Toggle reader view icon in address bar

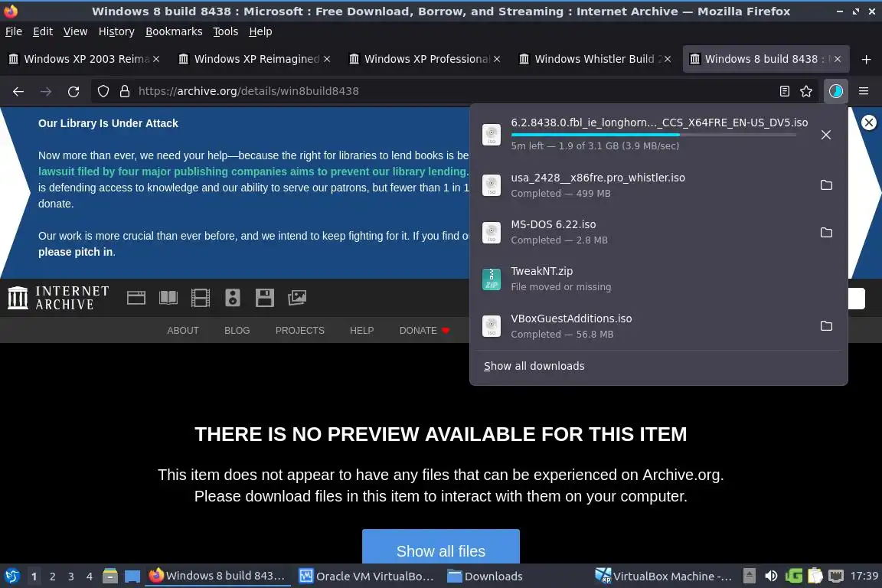coord(784,91)
